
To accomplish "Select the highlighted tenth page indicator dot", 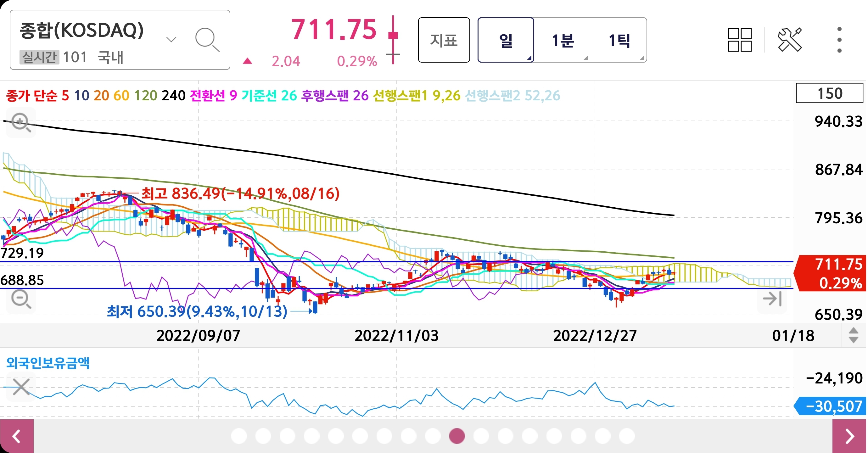I will point(457,436).
